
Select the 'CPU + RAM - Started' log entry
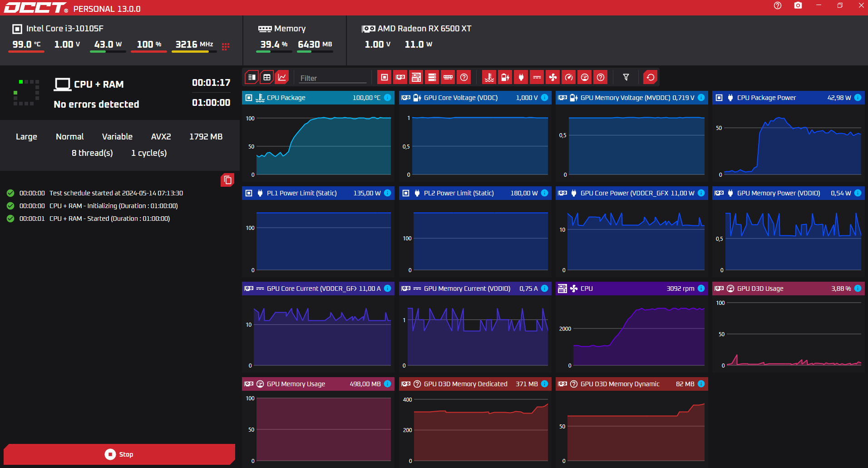(x=89, y=219)
